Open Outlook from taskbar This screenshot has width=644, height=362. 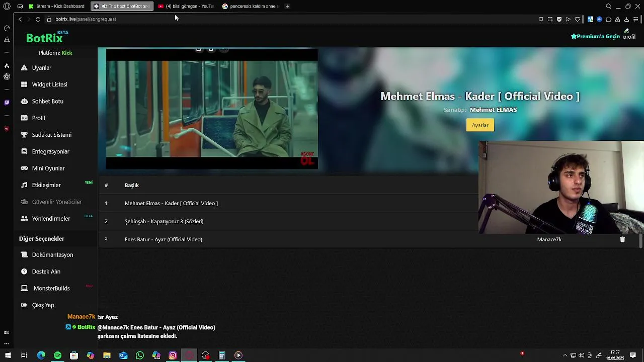click(123, 355)
